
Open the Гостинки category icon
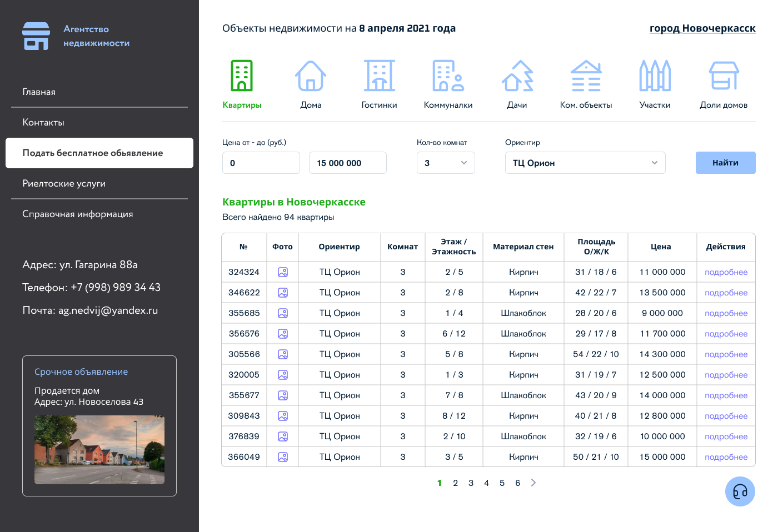click(380, 76)
